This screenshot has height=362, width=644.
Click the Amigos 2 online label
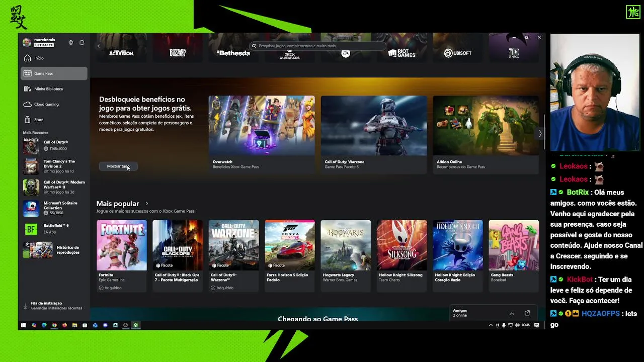(x=460, y=313)
